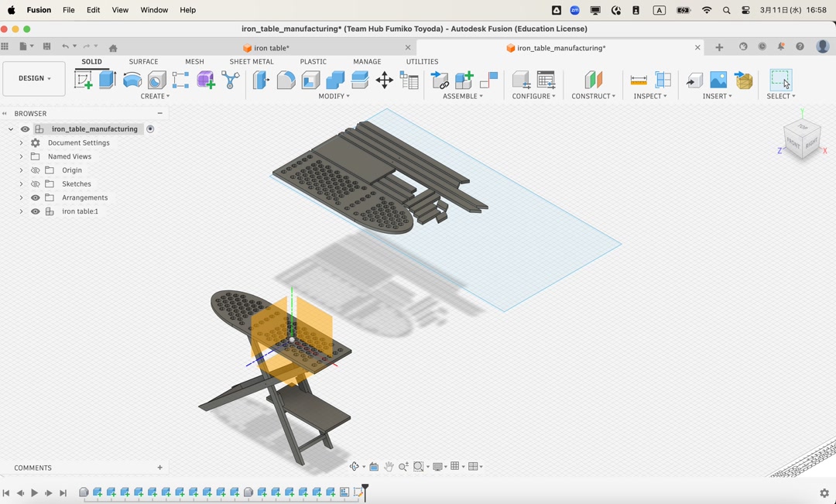Select the Fillet tool
Screen dimensions: 836x504
pos(286,80)
